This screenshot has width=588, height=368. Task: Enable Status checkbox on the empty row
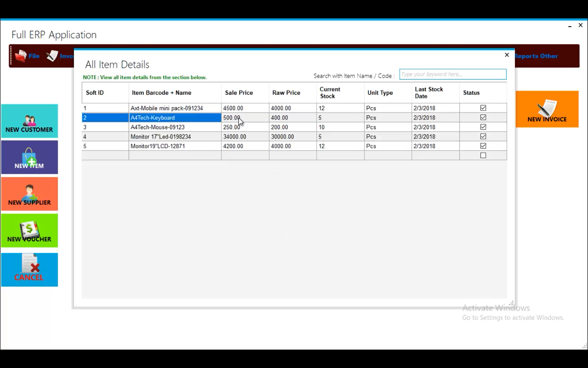pos(483,155)
